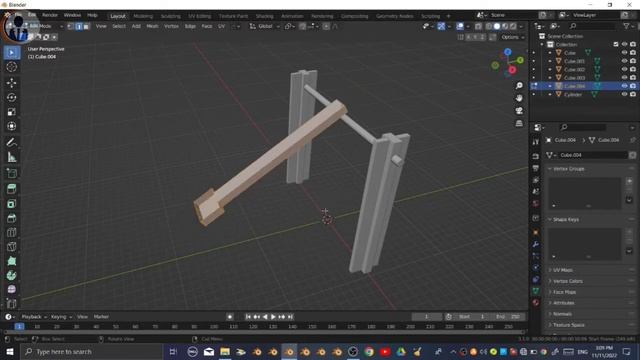Add a vertex group with plus button
This screenshot has width=640, height=360.
(x=629, y=181)
